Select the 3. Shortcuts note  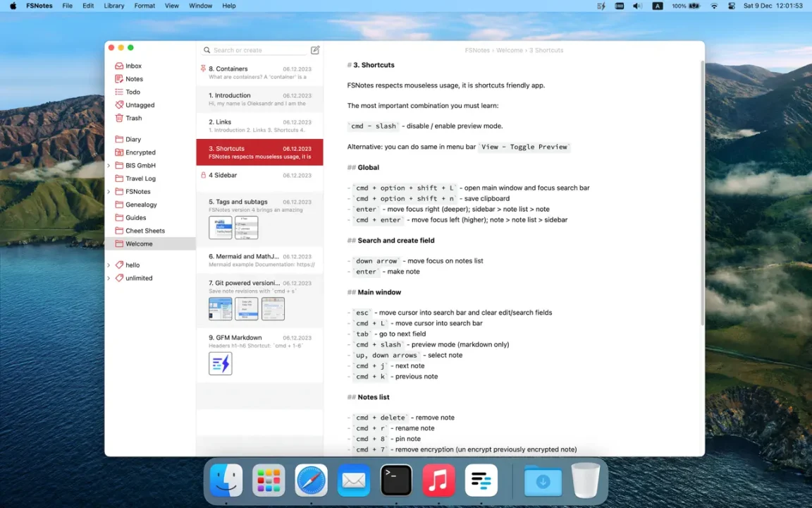click(x=259, y=152)
